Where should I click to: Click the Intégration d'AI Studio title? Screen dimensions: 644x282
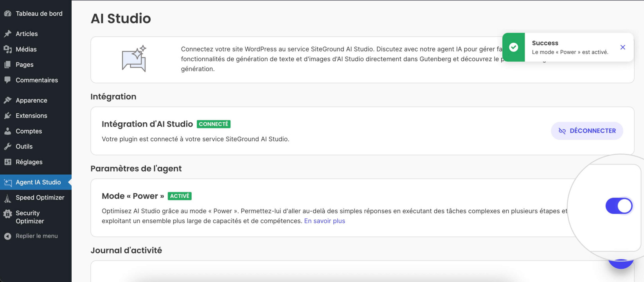[x=148, y=124]
